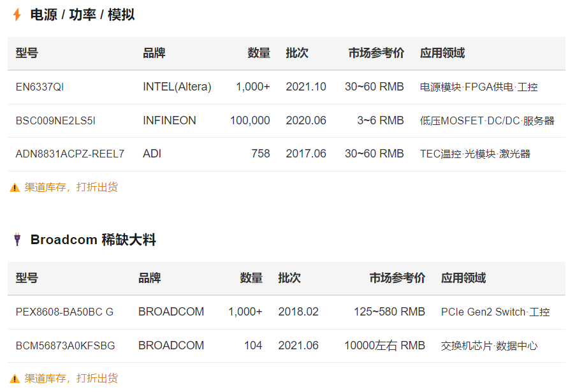Select BROADCOM brand in PEX8608 row

[171, 312]
